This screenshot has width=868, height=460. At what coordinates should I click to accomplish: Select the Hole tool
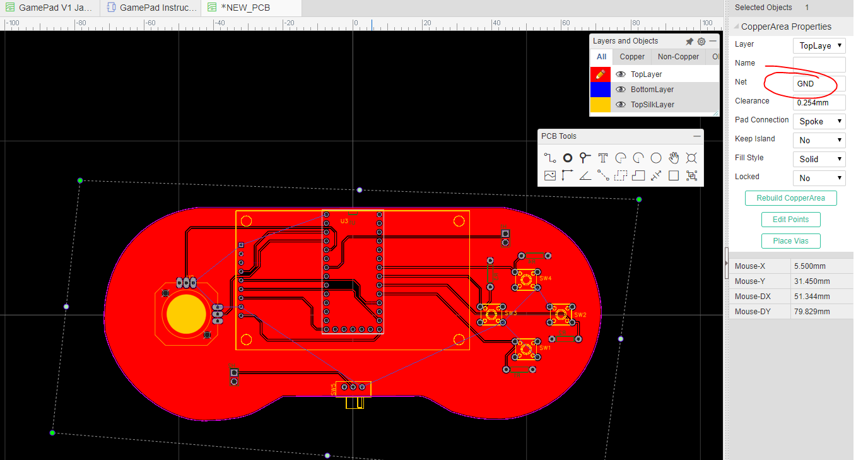pyautogui.click(x=691, y=158)
